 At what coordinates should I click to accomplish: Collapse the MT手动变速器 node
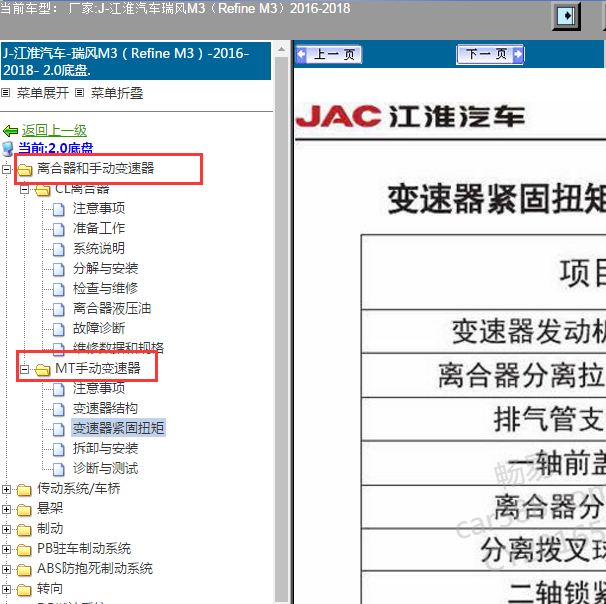pyautogui.click(x=24, y=369)
